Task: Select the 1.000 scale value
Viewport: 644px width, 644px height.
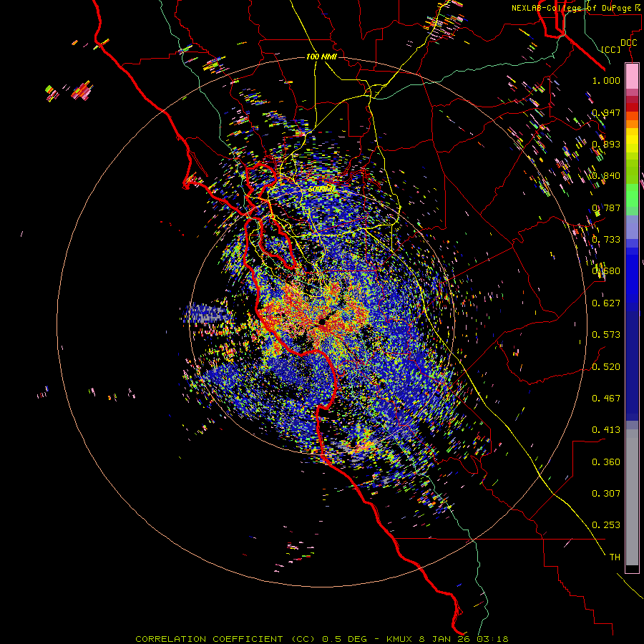Action: [x=606, y=80]
